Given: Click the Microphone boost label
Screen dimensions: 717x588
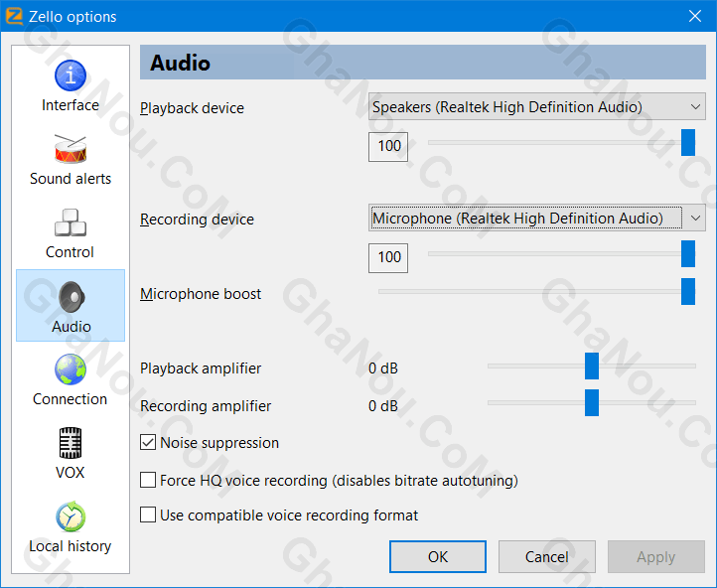Looking at the screenshot, I should click(201, 294).
